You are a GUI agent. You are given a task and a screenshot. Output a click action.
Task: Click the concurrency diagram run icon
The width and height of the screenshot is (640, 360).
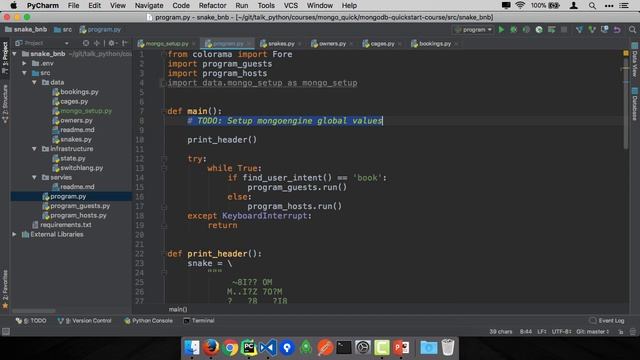click(x=551, y=29)
